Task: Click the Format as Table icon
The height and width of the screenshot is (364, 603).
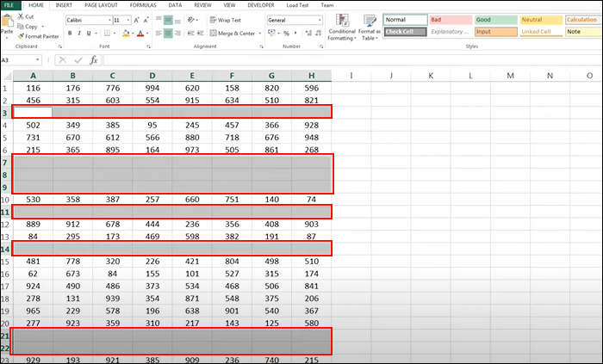Action: (370, 28)
